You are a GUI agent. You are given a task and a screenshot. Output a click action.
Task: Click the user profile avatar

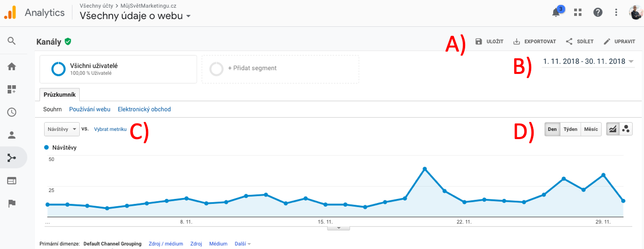click(636, 12)
